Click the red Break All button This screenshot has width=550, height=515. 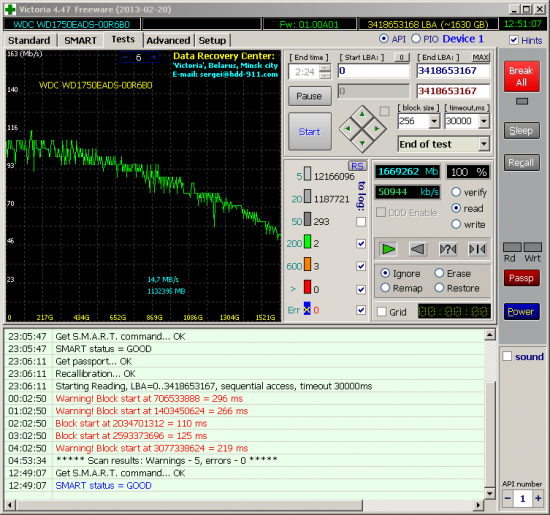(x=522, y=76)
